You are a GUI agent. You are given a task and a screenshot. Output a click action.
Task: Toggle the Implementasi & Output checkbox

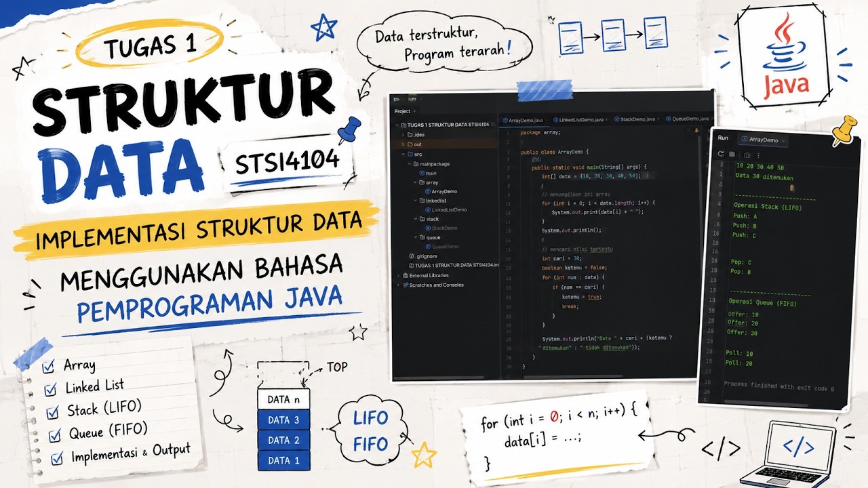coord(58,459)
